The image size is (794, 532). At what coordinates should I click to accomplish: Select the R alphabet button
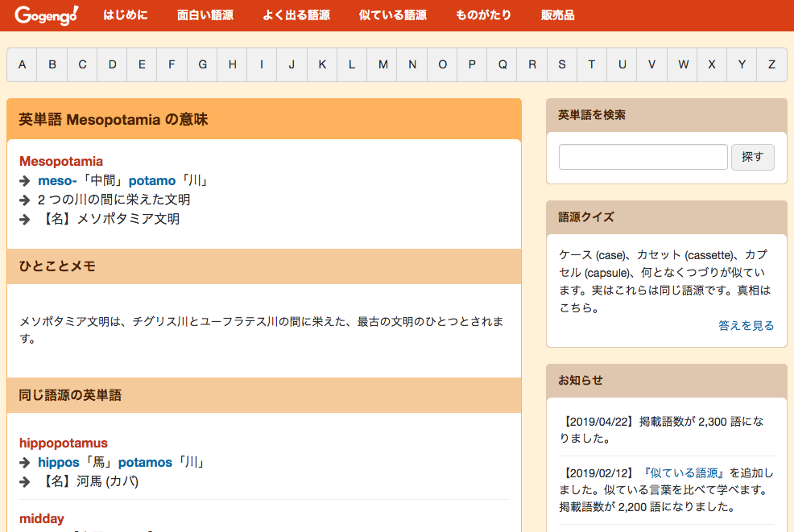(532, 65)
